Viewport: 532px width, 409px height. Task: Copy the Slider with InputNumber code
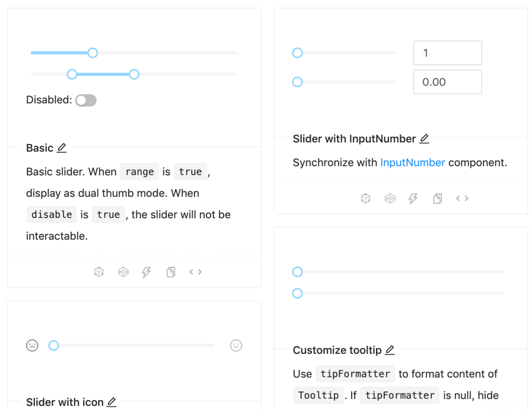pos(437,198)
